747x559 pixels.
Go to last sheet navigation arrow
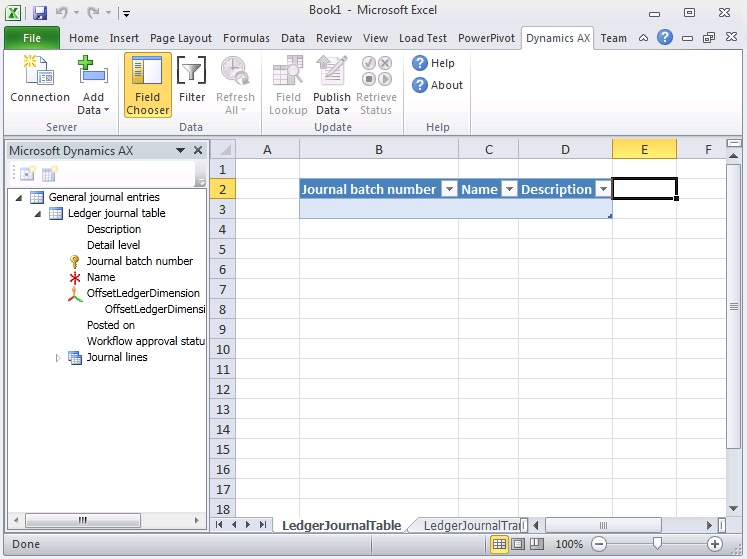(x=262, y=525)
